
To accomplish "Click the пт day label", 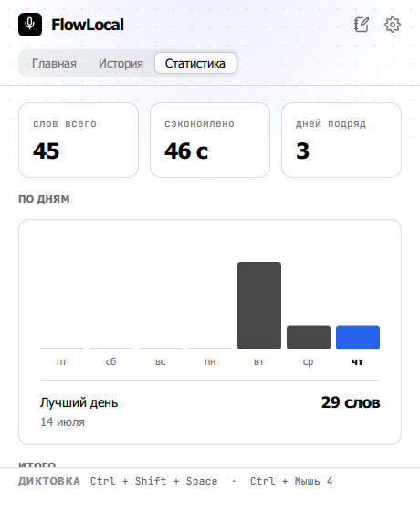I will [x=62, y=361].
